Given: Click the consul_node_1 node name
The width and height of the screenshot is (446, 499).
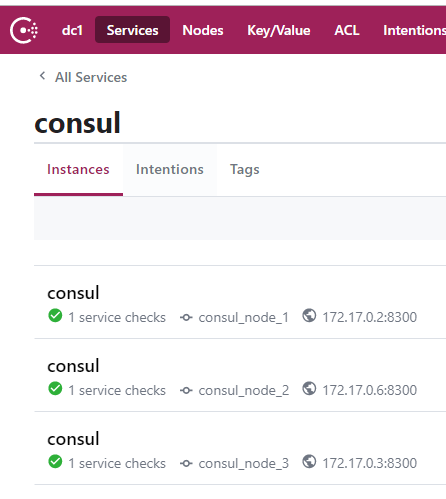Looking at the screenshot, I should tap(244, 318).
